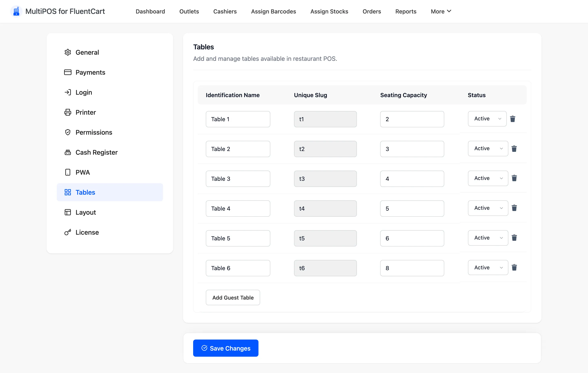This screenshot has height=373, width=588.
Task: Open Table 4 Status dropdown
Action: (488, 208)
